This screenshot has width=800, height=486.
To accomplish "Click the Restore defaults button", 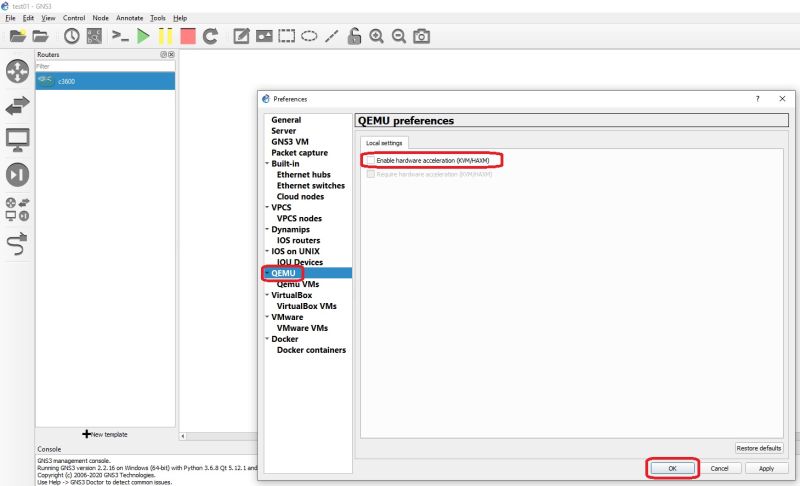I will point(759,448).
